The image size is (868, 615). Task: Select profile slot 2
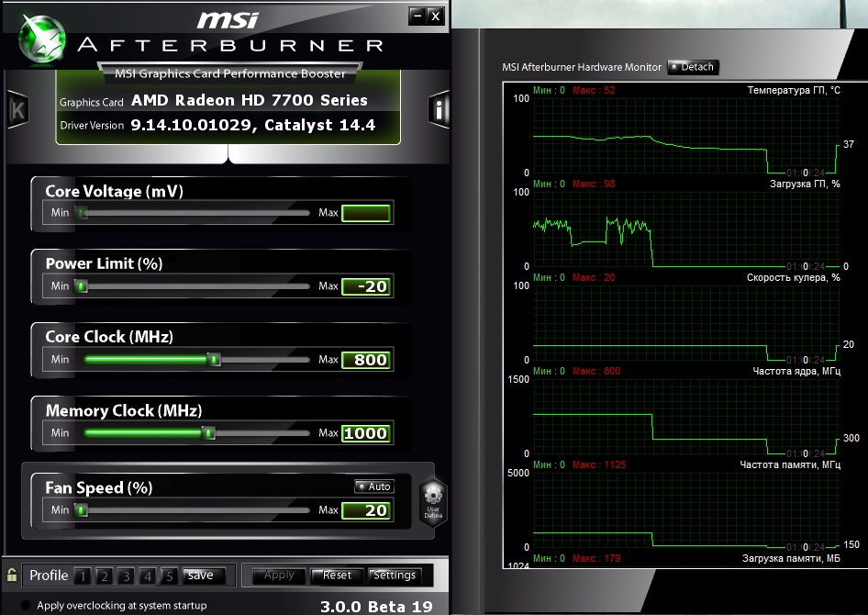click(104, 576)
